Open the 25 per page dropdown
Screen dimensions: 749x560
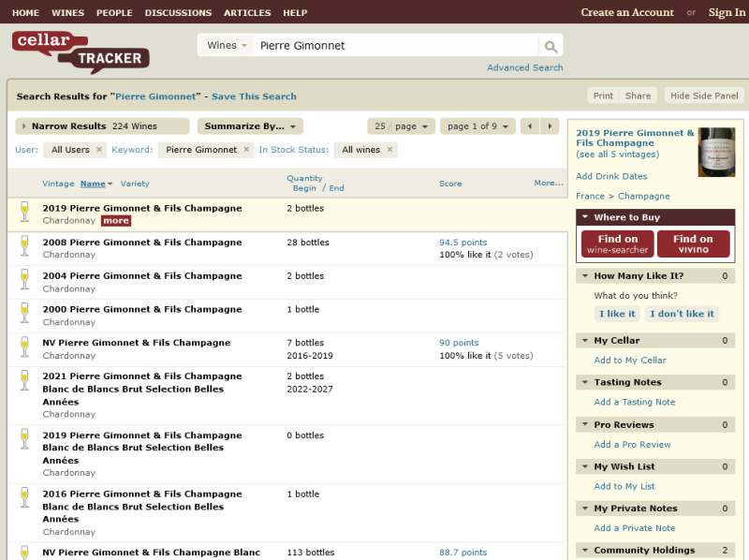click(401, 126)
